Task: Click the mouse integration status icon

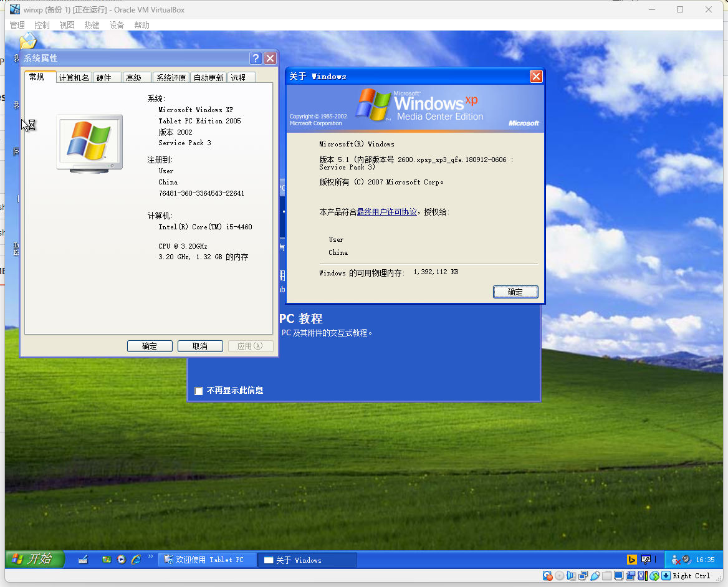Action: point(654,576)
